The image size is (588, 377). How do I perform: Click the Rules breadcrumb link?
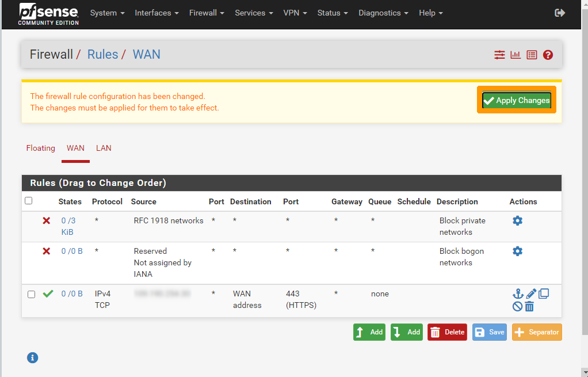102,54
